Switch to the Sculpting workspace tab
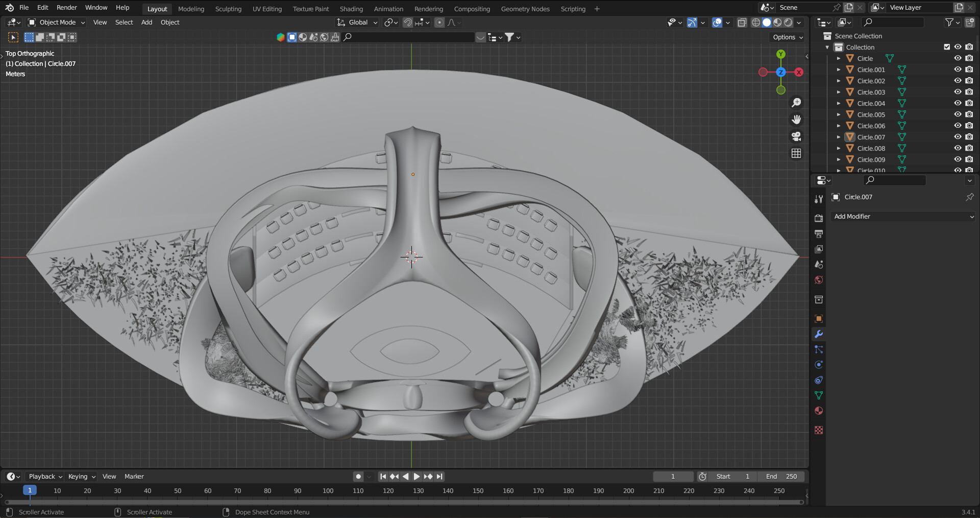980x518 pixels. 228,9
